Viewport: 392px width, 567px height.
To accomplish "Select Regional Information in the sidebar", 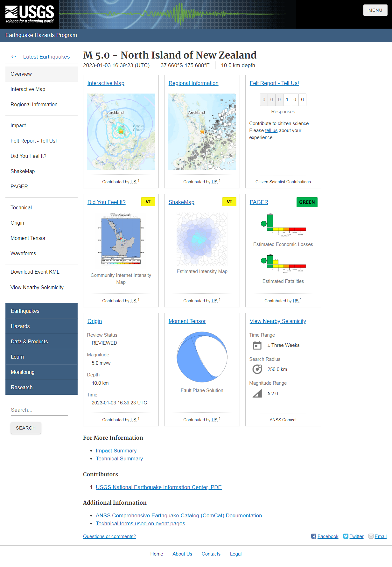I will (41, 104).
